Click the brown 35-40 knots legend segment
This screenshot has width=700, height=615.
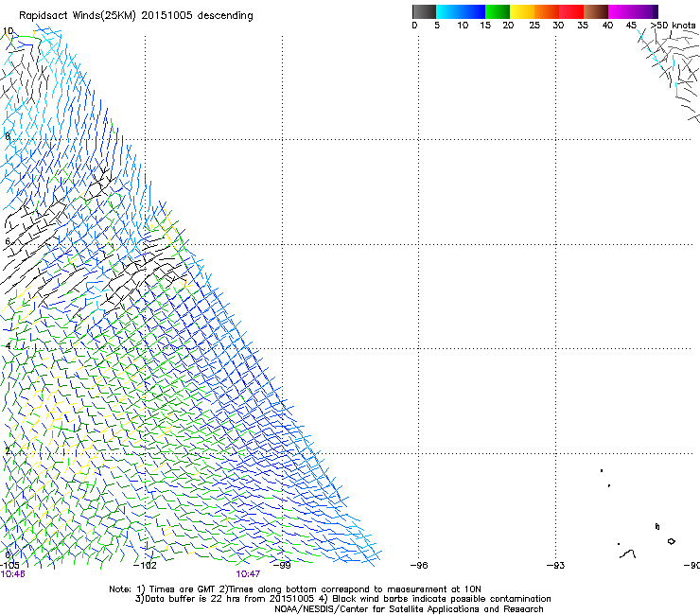pyautogui.click(x=596, y=11)
